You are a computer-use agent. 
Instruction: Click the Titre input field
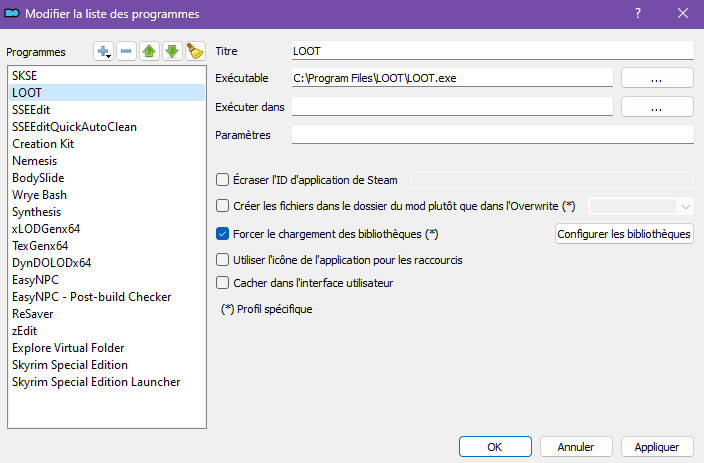(x=493, y=51)
